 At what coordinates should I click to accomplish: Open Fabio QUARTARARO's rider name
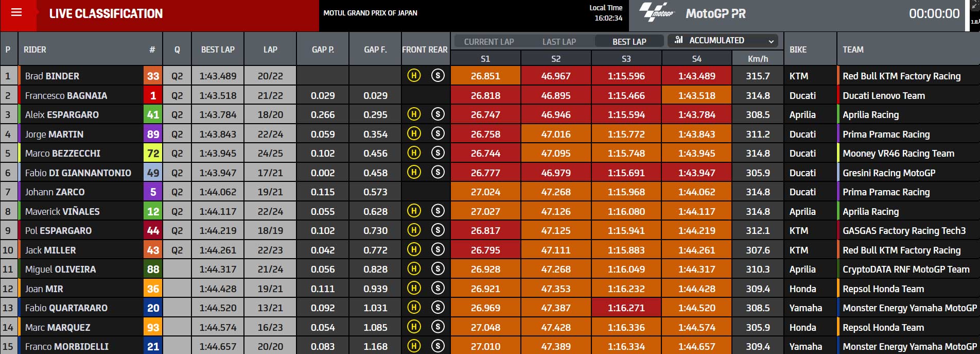coord(66,308)
